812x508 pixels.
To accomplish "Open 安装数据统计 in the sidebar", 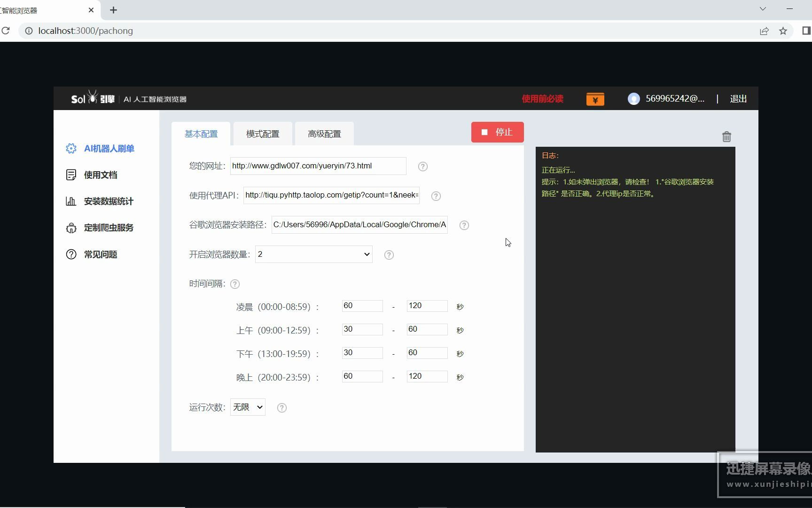I will point(100,201).
